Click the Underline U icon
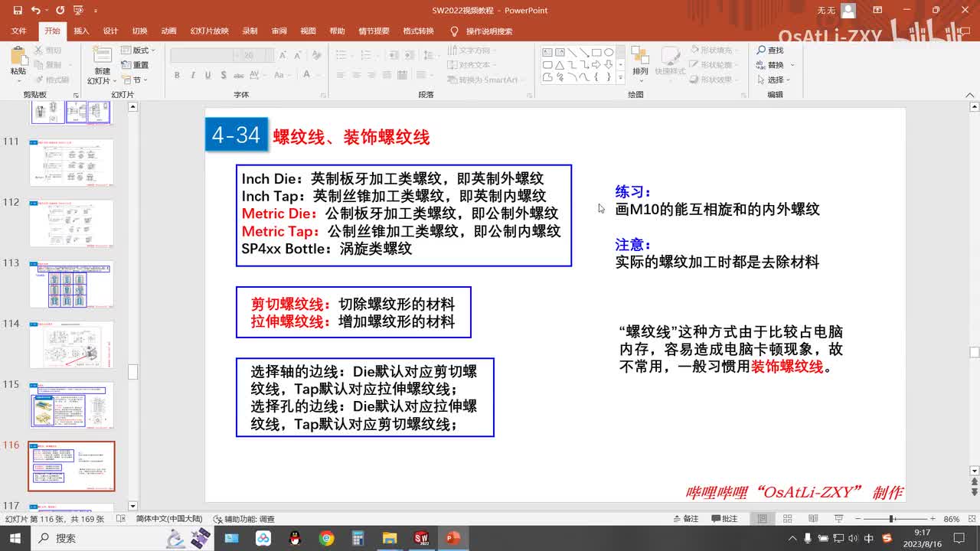Screen dimensions: 980x551 pyautogui.click(x=207, y=75)
